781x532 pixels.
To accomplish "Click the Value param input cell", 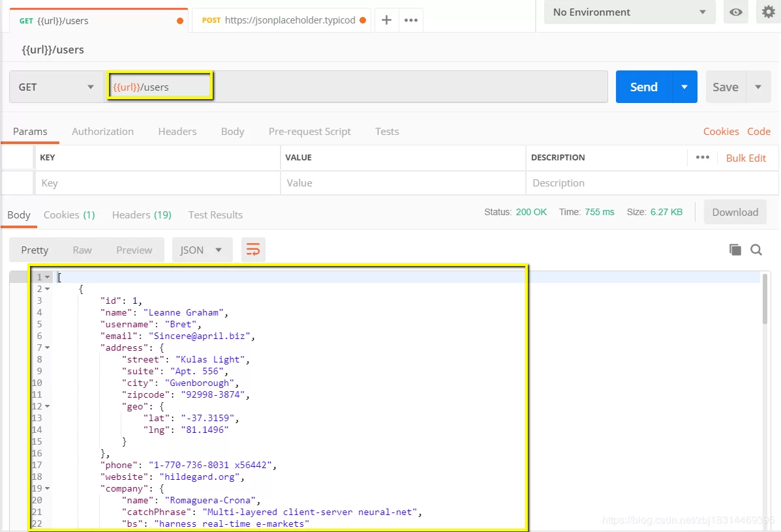I will 403,183.
